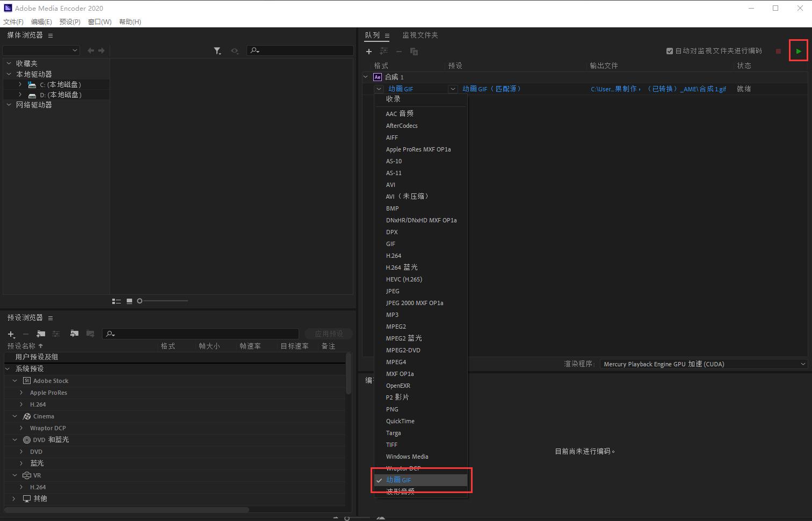812x521 pixels.
Task: Expand Apple ProRes preset folder
Action: coord(21,393)
